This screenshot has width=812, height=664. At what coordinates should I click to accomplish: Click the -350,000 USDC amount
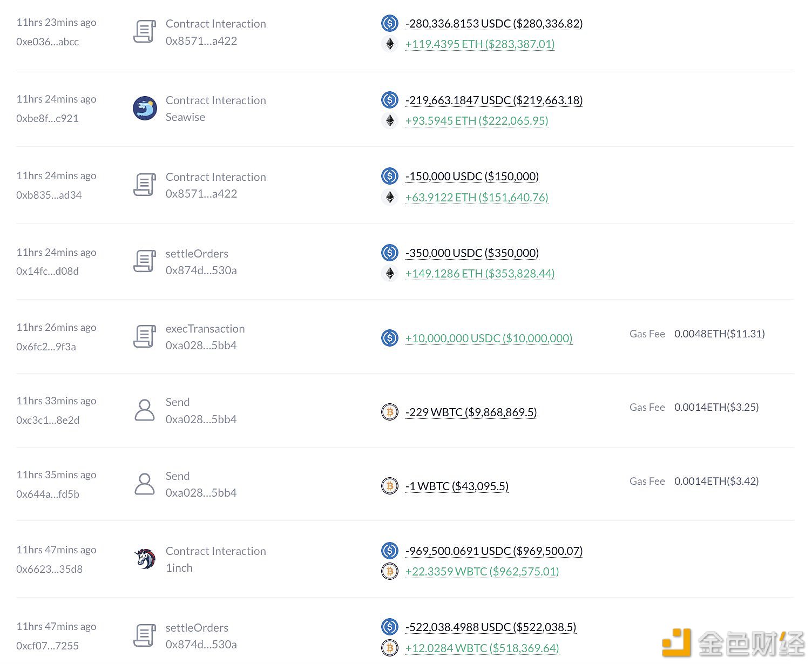tap(472, 253)
